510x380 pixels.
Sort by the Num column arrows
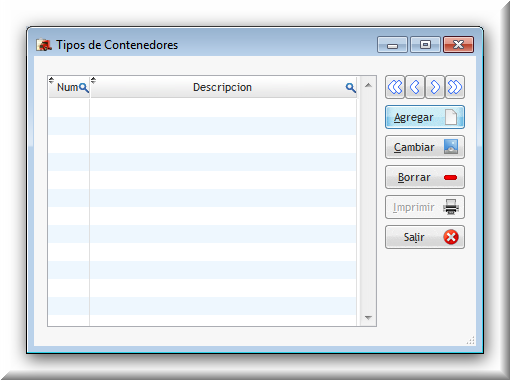click(x=51, y=80)
